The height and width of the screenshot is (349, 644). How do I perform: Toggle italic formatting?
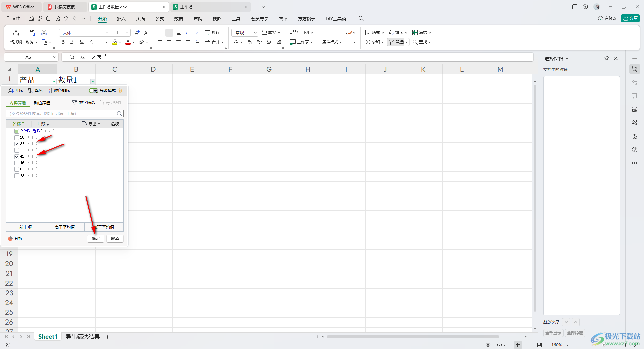pyautogui.click(x=72, y=42)
